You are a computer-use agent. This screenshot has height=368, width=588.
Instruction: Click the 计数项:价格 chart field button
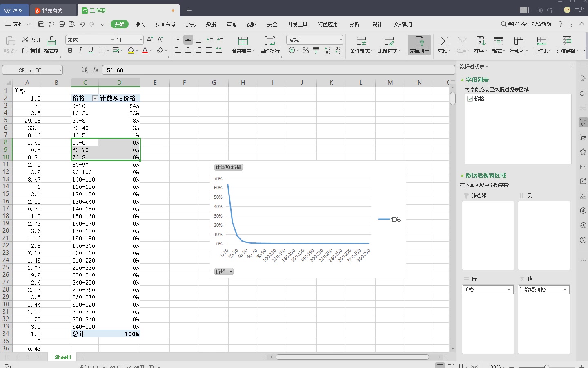tap(229, 167)
